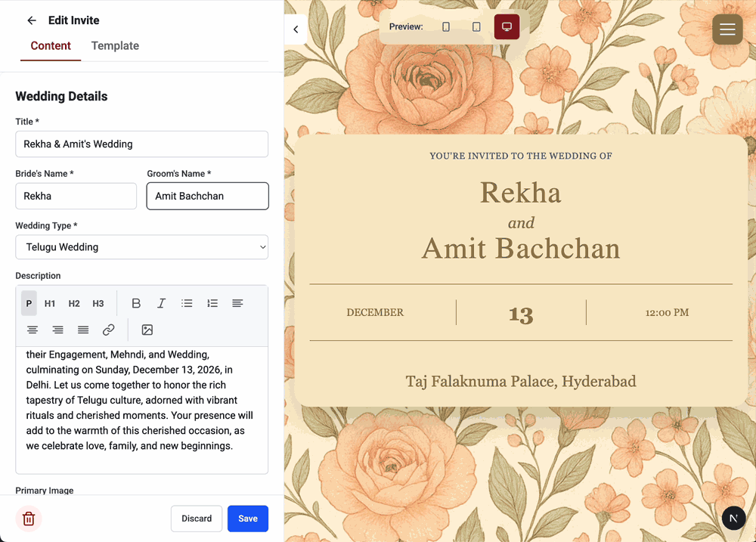
Task: Select the H3 heading format
Action: (98, 303)
